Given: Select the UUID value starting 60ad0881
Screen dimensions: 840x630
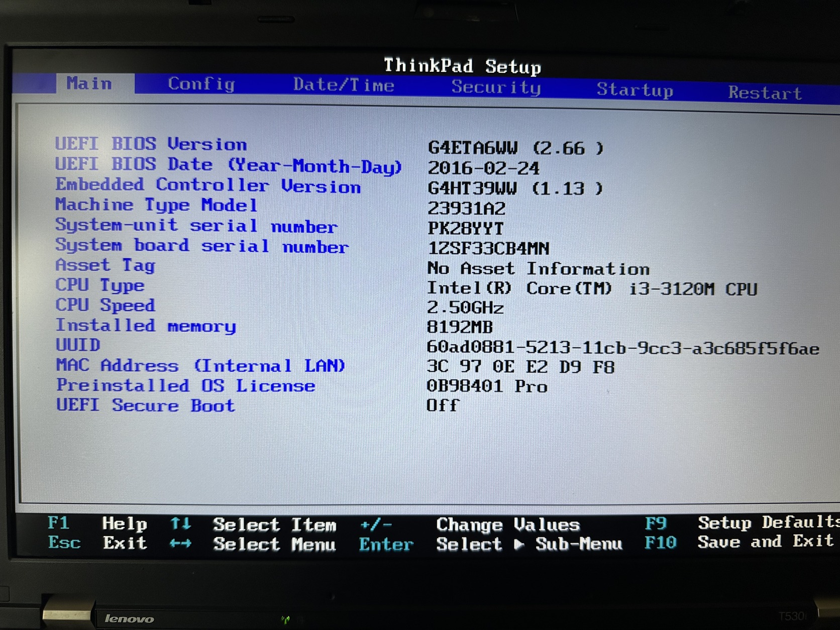Looking at the screenshot, I should coord(623,348).
